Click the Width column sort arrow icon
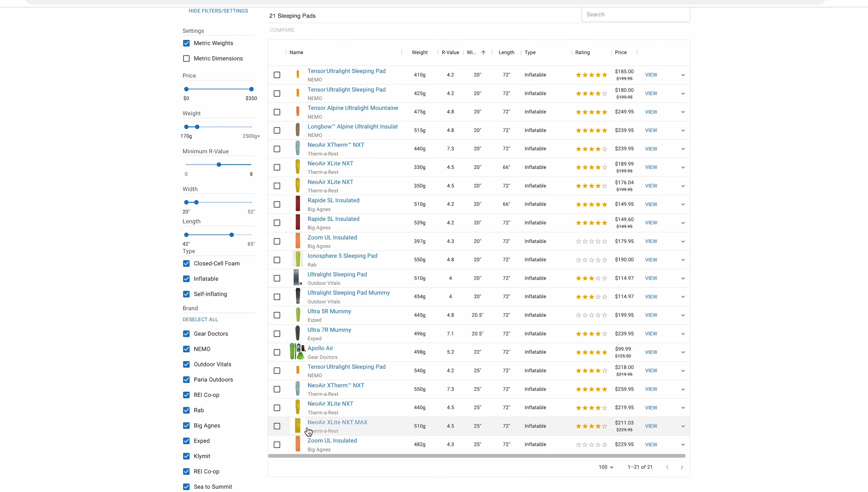The image size is (868, 492). click(x=483, y=52)
